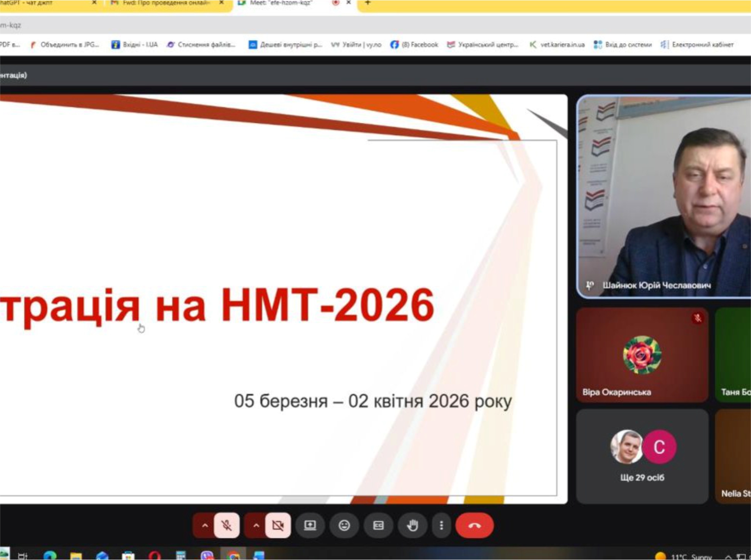Image resolution: width=751 pixels, height=560 pixels.
Task: Open Microsoft Edge from the taskbar
Action: click(x=50, y=555)
